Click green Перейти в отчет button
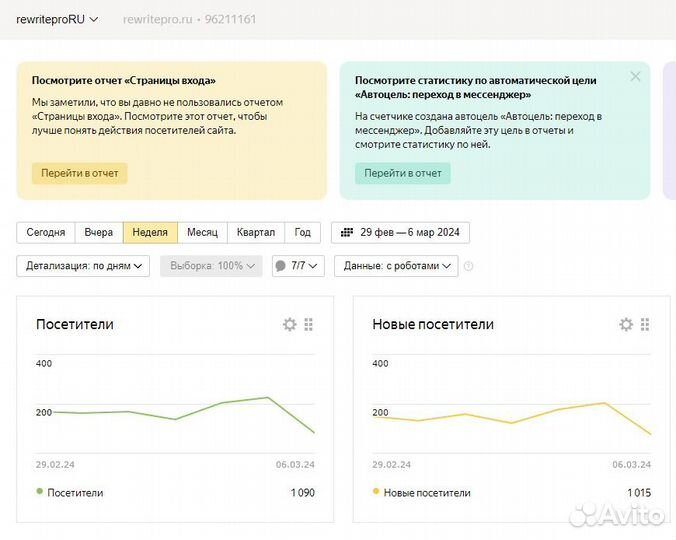 point(403,173)
